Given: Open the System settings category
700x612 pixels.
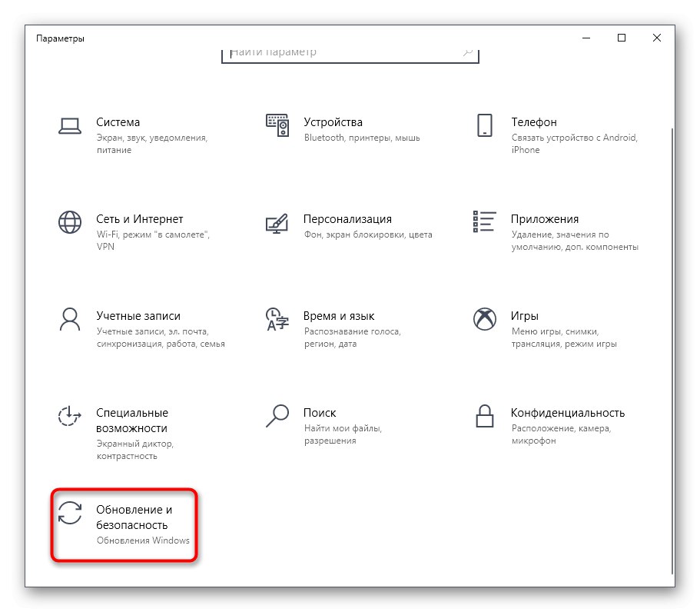Looking at the screenshot, I should 116,121.
